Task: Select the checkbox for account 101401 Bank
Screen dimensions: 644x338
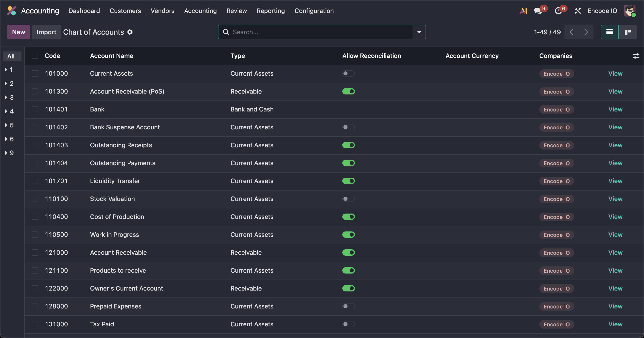Action: 35,109
